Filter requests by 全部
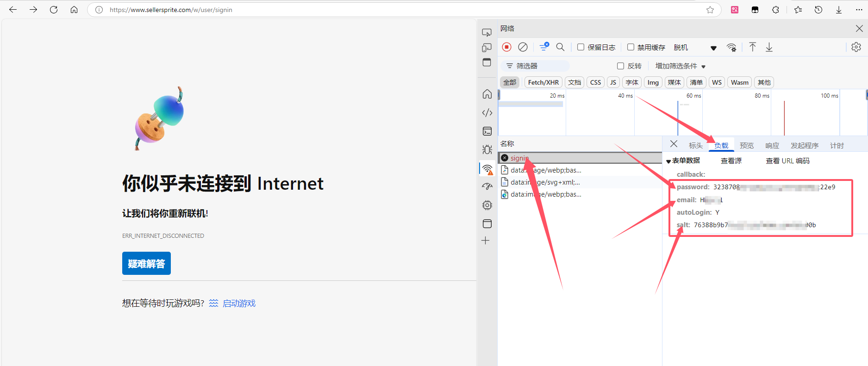 tap(510, 82)
